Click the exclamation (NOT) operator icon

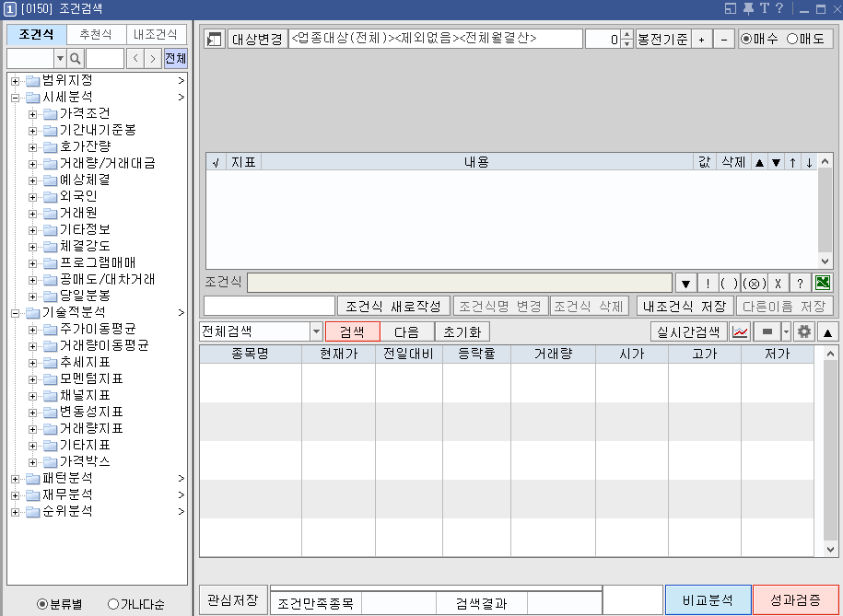coord(708,283)
